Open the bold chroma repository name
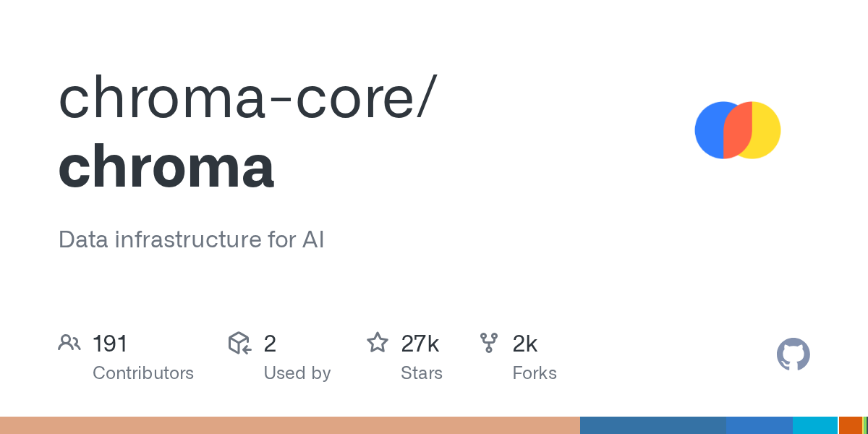 [x=166, y=168]
